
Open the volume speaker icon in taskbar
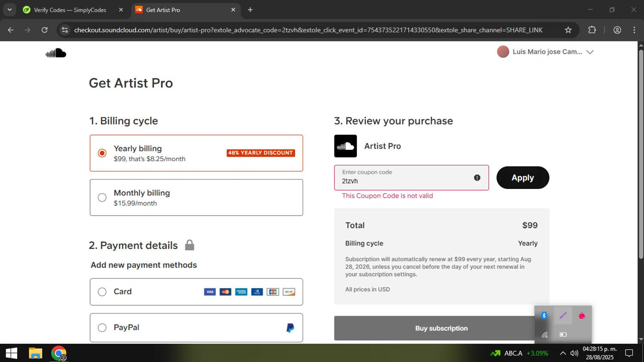[574, 353]
